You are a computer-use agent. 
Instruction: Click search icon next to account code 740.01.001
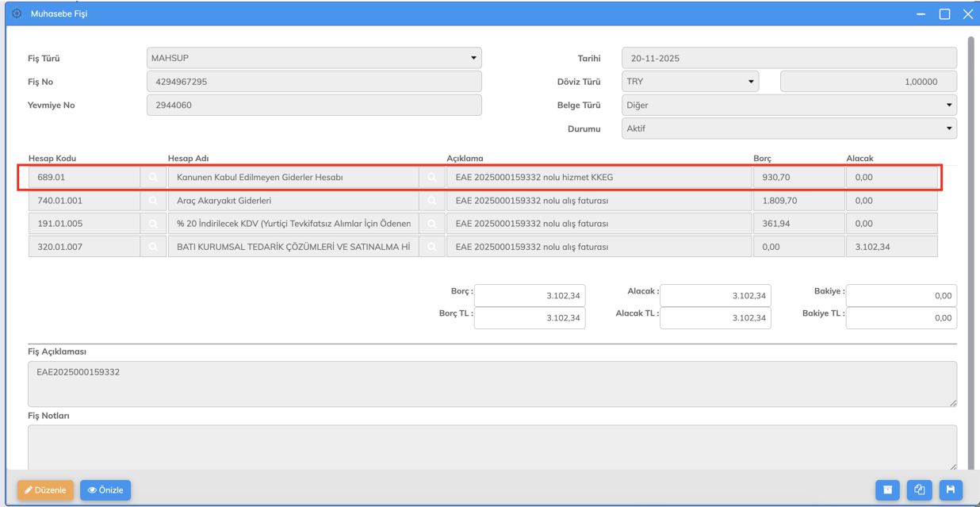[x=153, y=201]
